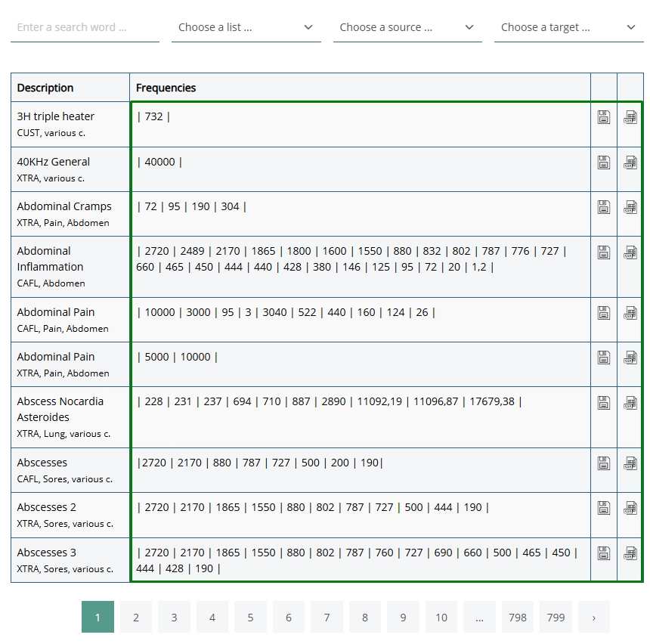Export 40KHz General row as CSV
The height and width of the screenshot is (644, 650).
(x=630, y=163)
